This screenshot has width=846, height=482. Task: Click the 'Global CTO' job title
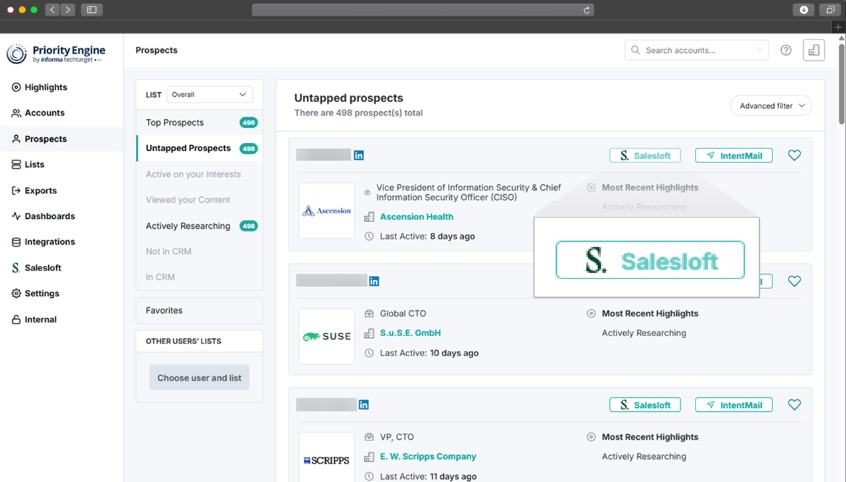[403, 314]
